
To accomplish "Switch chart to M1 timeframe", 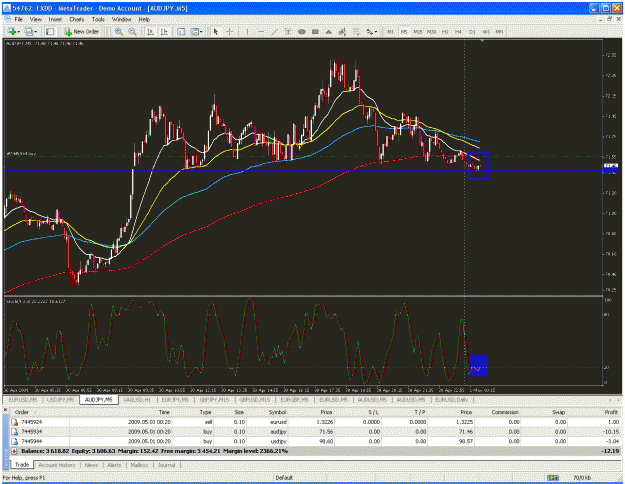I will pyautogui.click(x=390, y=31).
